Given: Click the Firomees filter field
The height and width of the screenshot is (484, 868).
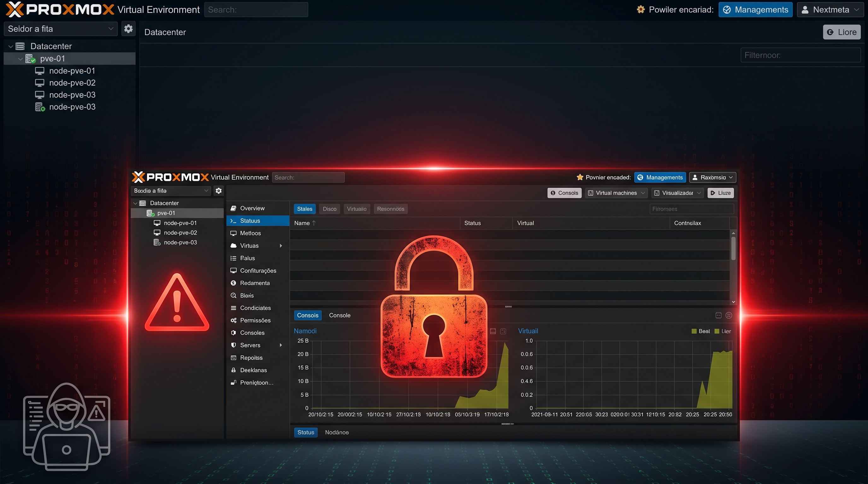Looking at the screenshot, I should [x=691, y=209].
